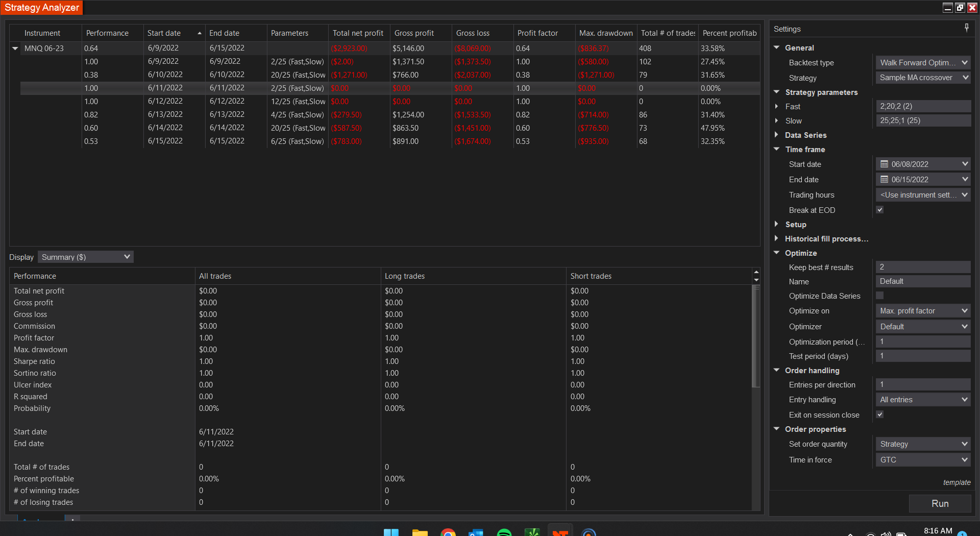Pin the Settings panel with pushpin icon

[966, 28]
